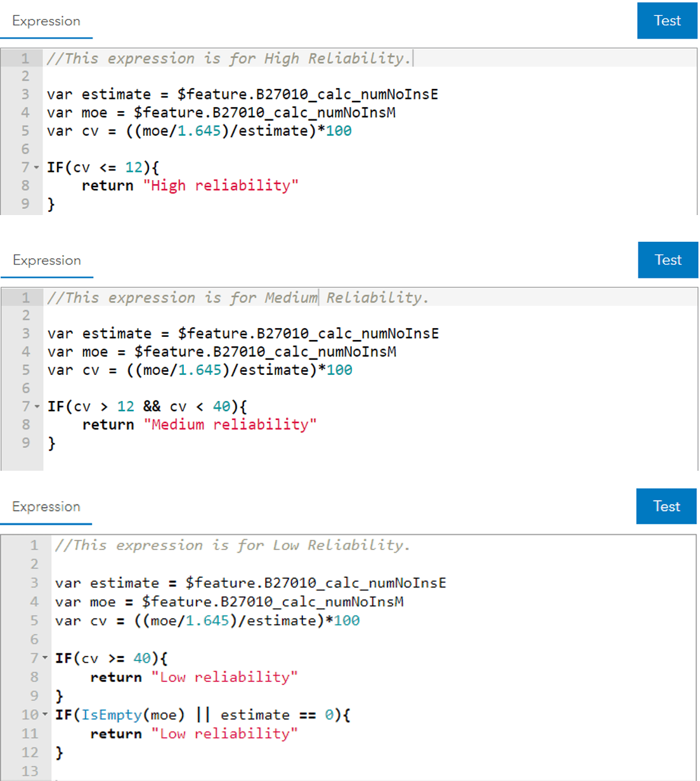Click "Medium reliability" return string
Viewport: 700px width, 781px height.
(230, 424)
